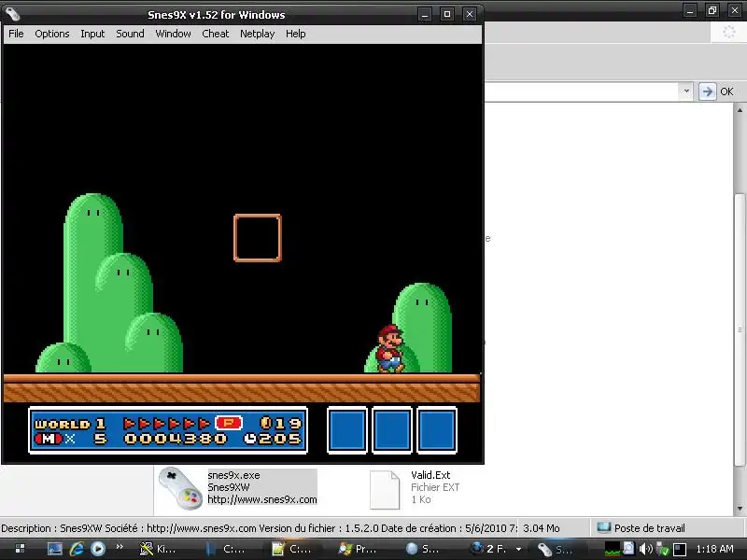Click Mario standing on the ground
This screenshot has width=747, height=560.
coord(390,348)
